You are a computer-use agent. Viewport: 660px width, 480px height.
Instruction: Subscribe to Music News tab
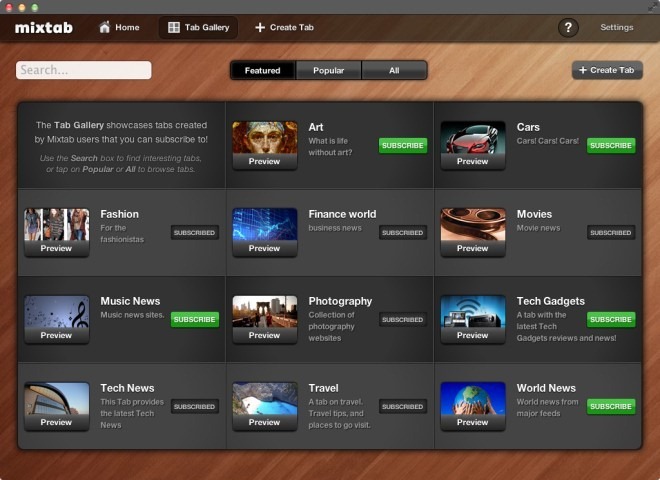point(195,319)
